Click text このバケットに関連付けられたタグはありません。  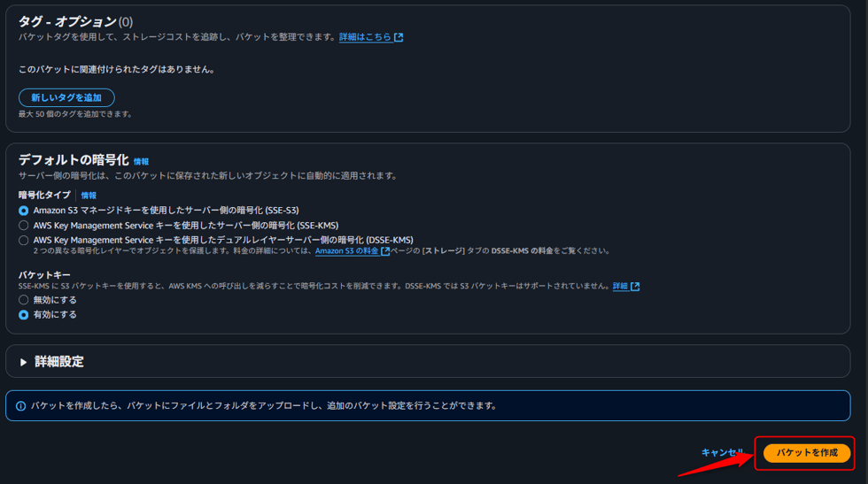click(117, 69)
